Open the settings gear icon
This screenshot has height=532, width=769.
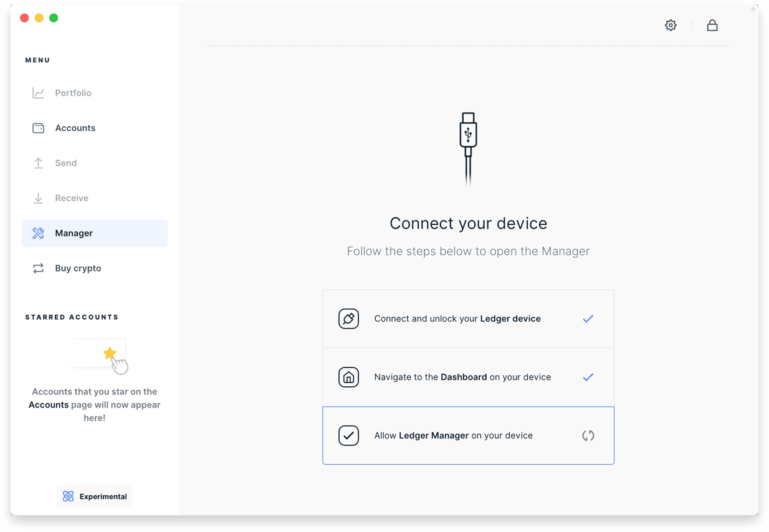[671, 26]
